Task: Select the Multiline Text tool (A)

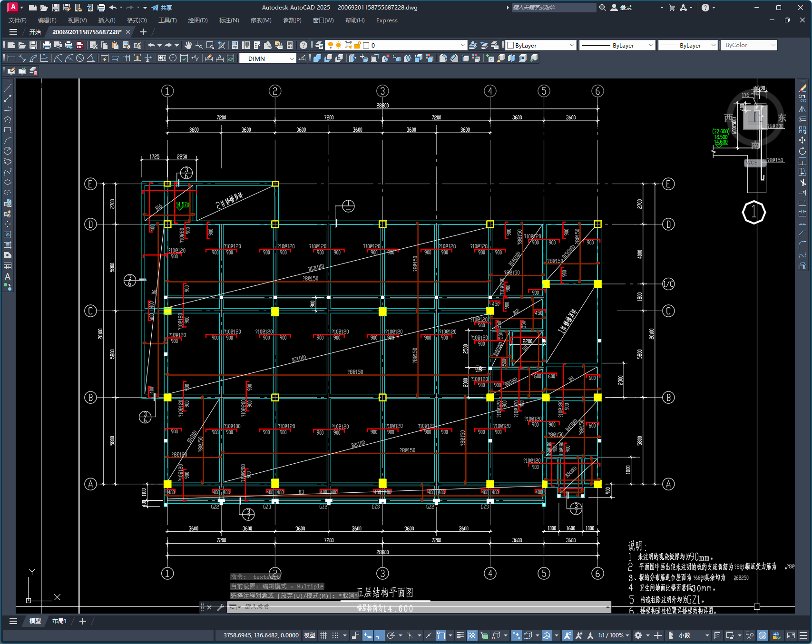Action: click(8, 276)
